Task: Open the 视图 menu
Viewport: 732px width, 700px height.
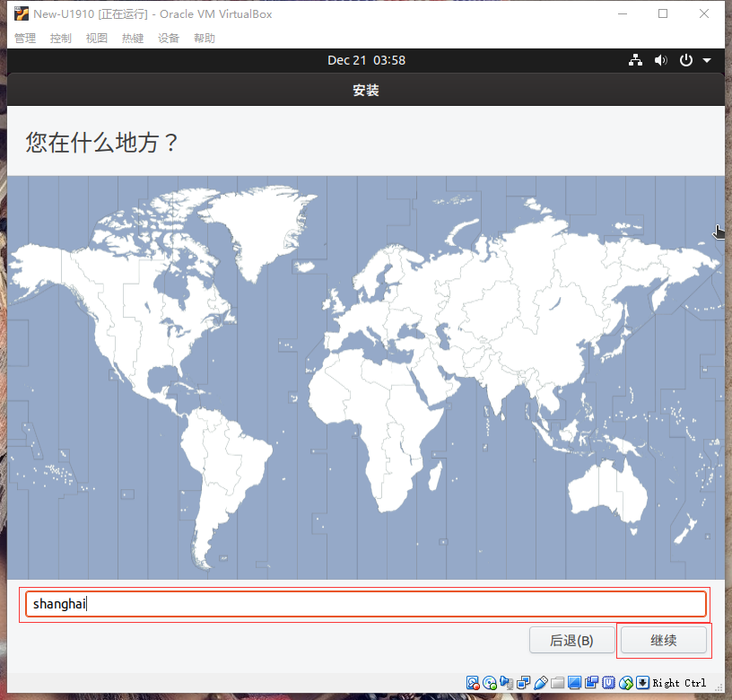Action: (x=97, y=39)
